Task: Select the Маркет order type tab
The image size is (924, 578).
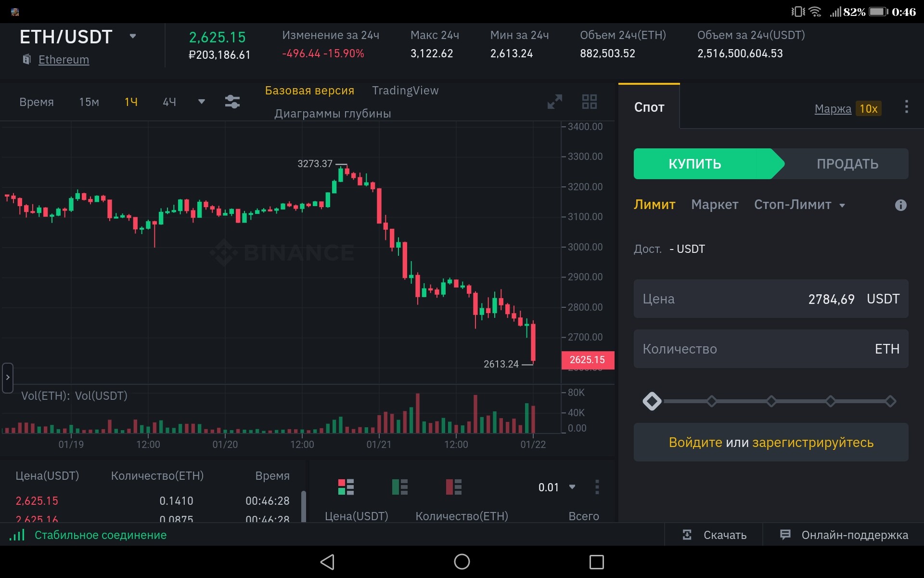Action: pyautogui.click(x=715, y=205)
